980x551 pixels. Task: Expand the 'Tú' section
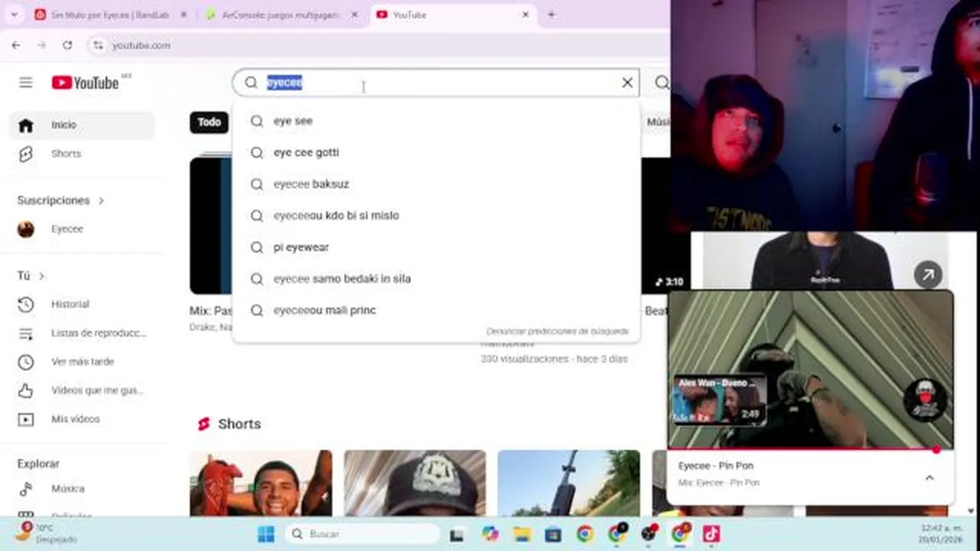click(31, 275)
